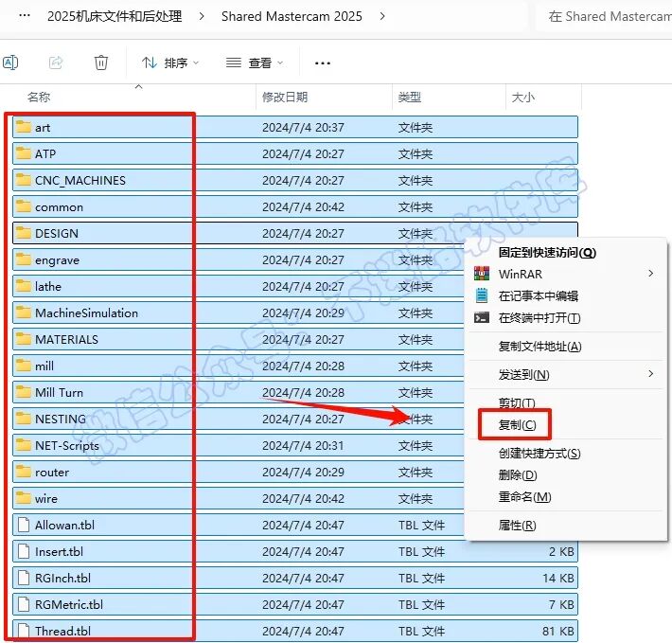The width and height of the screenshot is (672, 643).
Task: Expand chevron after Shared Mastercam 2025 breadcrumb
Action: 382,16
